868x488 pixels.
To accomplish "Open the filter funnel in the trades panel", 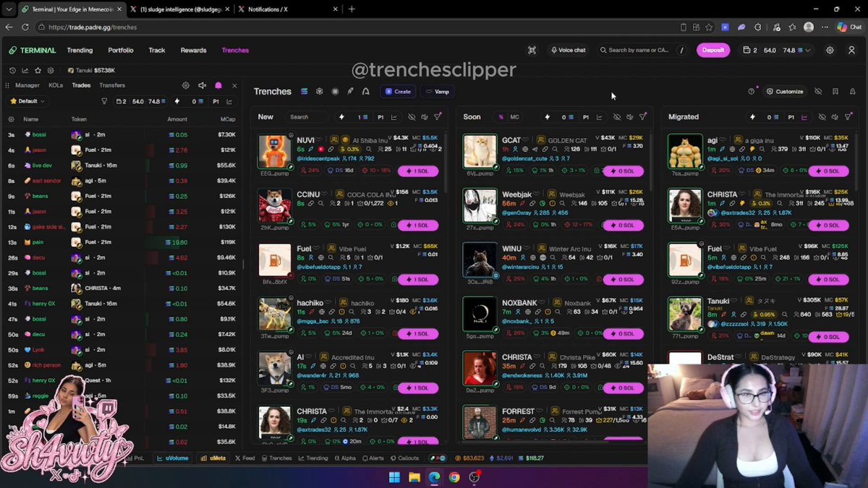I will click(104, 101).
